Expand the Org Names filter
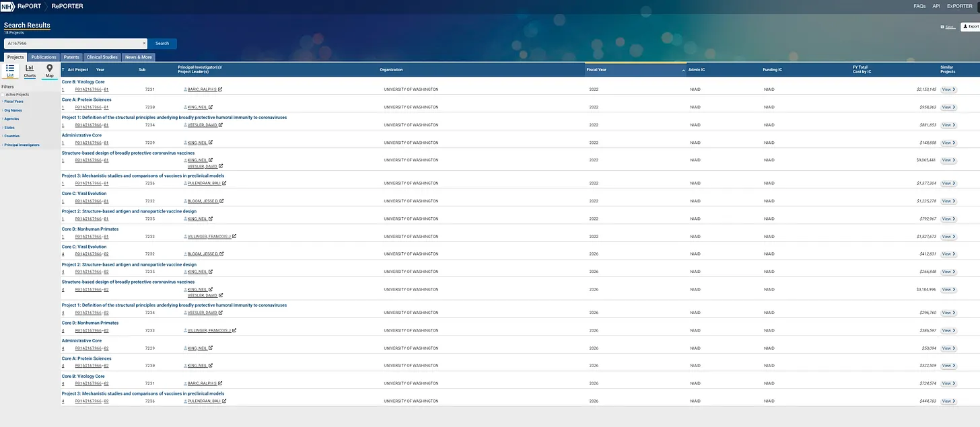Screen dimensions: 980x427 pos(13,110)
